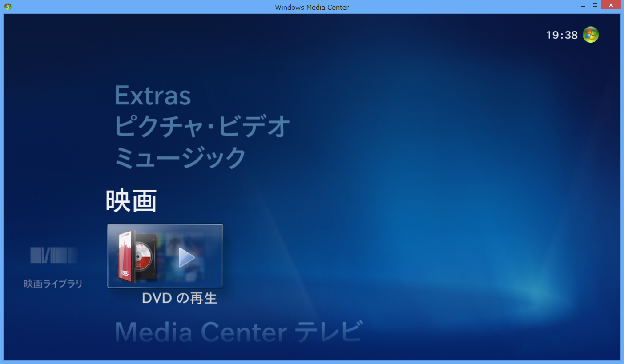The height and width of the screenshot is (364, 624).
Task: Select ミュージック menu category
Action: pyautogui.click(x=180, y=157)
